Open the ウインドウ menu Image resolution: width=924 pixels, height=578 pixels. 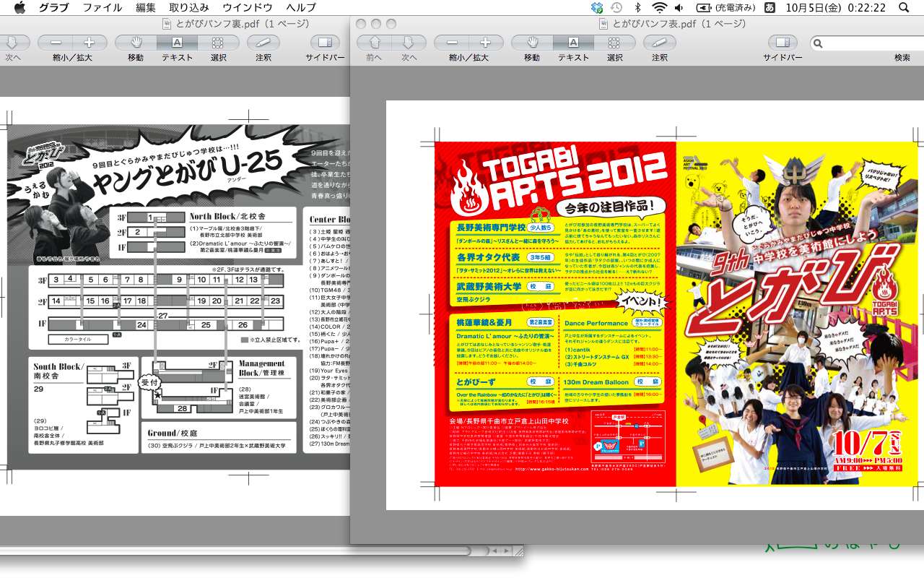coord(248,8)
